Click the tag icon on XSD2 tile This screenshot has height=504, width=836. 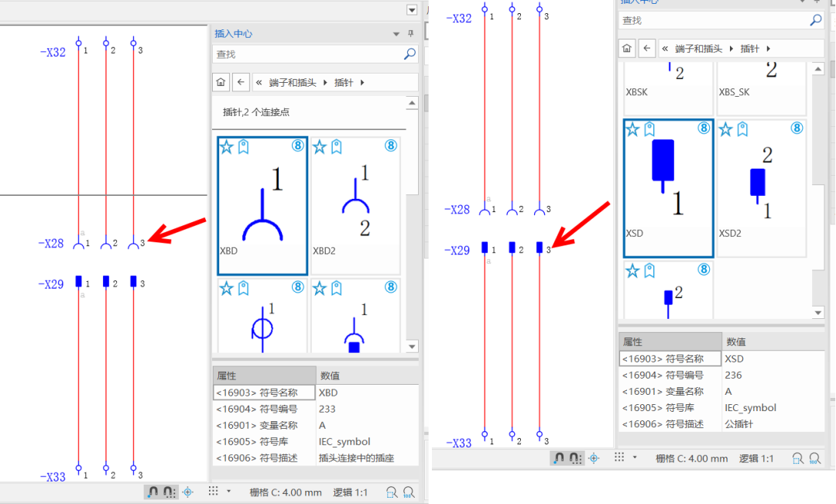742,129
